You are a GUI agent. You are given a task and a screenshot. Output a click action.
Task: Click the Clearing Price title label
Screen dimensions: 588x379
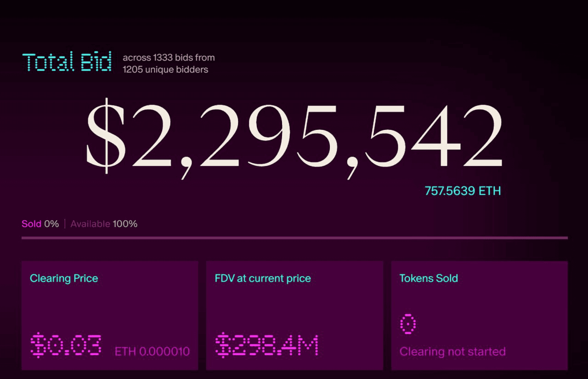[64, 279]
